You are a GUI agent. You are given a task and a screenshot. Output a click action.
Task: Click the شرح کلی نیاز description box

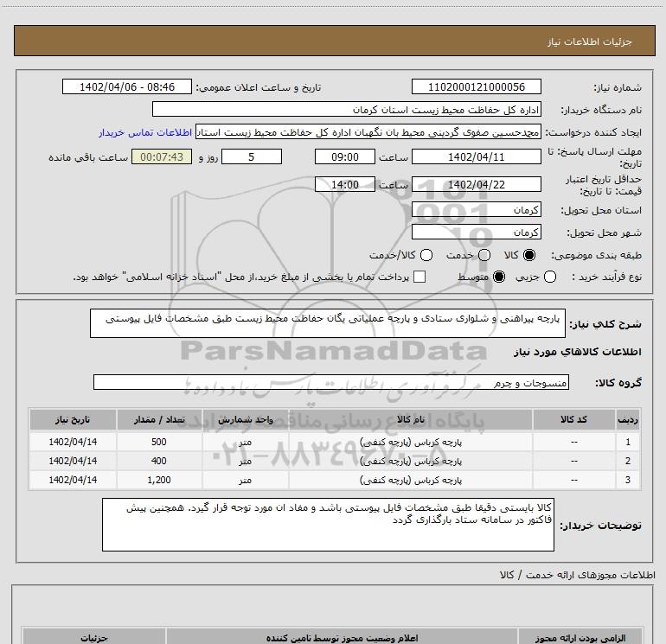point(328,323)
